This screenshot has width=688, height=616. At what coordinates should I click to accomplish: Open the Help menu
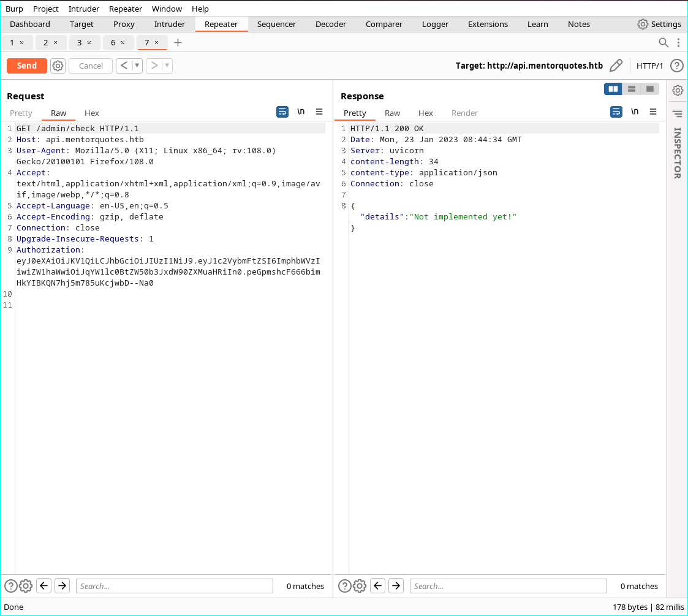200,9
